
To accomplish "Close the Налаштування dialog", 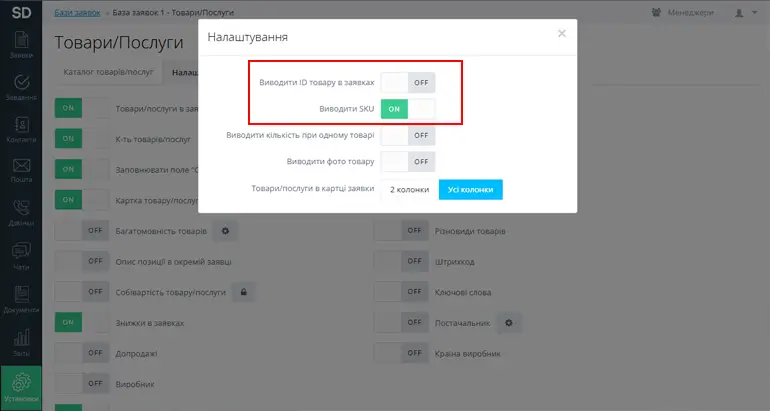I will point(562,34).
